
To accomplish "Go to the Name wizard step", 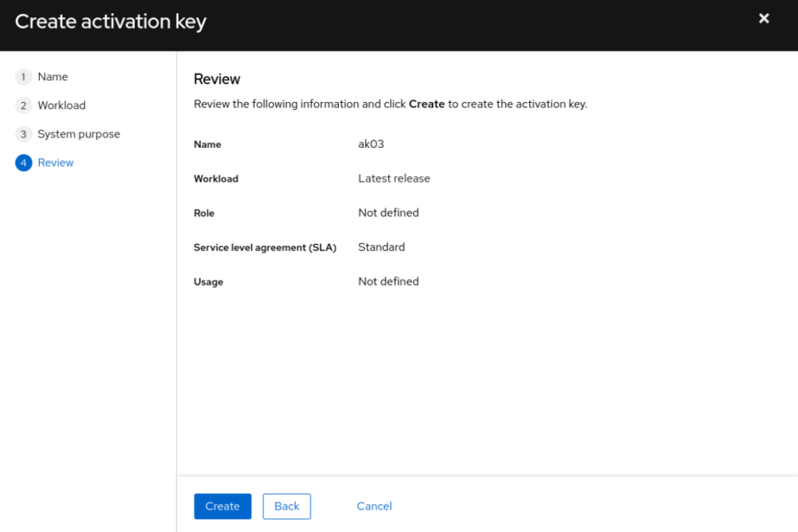I will coord(52,77).
